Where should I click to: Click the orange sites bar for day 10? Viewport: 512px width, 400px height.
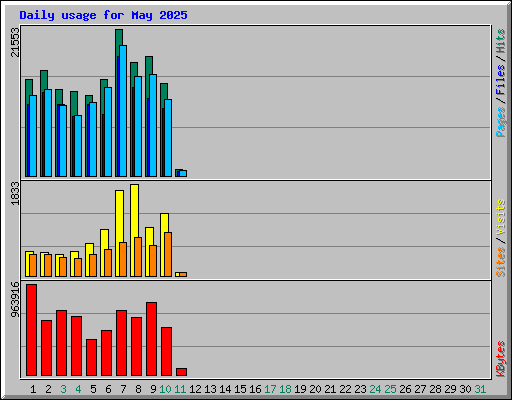point(168,255)
